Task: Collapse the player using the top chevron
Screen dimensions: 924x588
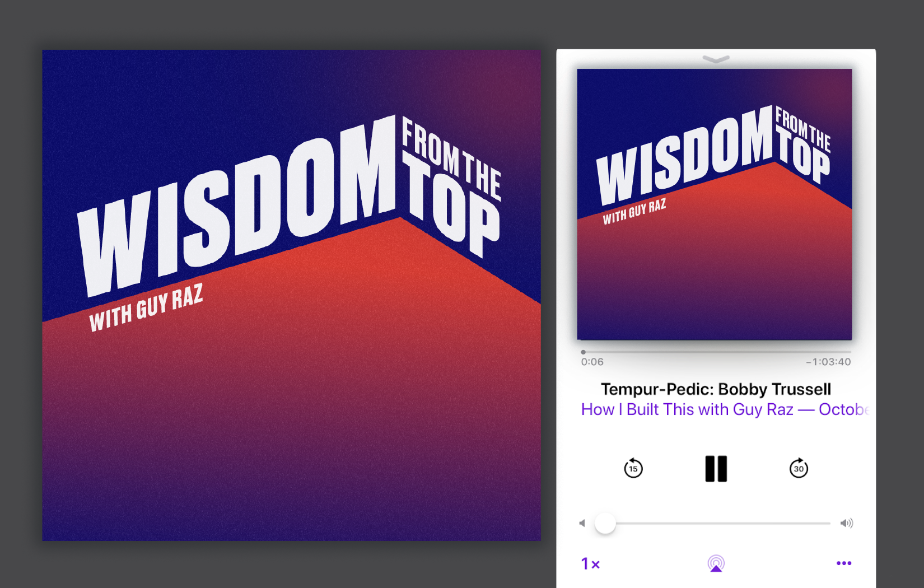Action: [716, 59]
